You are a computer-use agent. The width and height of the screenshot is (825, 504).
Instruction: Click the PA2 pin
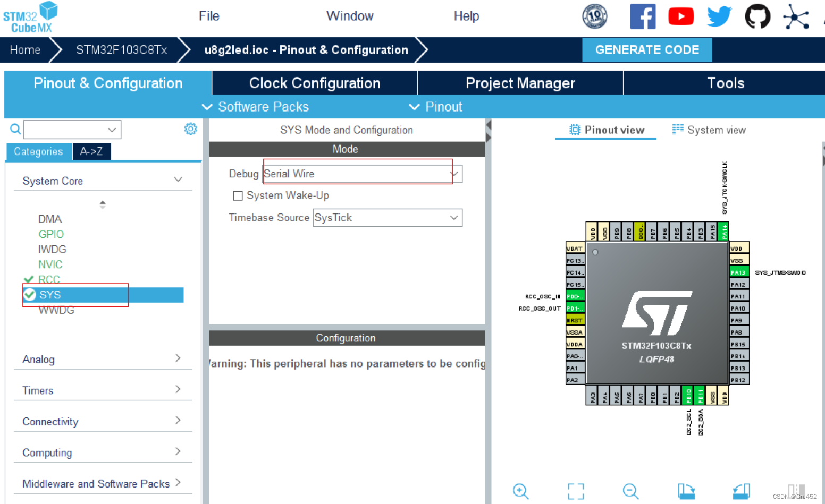click(x=575, y=380)
